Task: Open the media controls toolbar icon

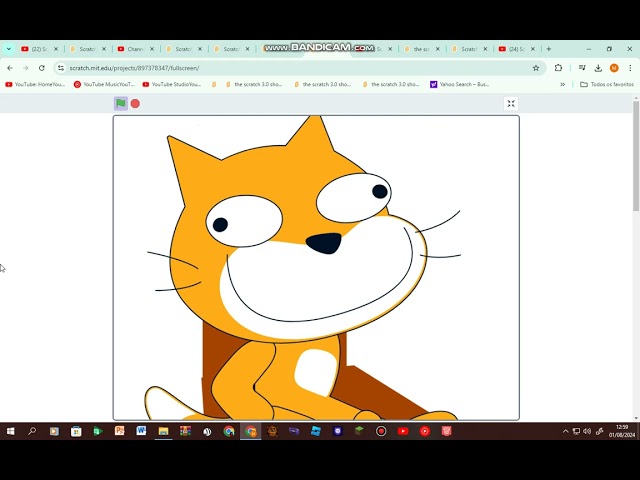Action: pyautogui.click(x=582, y=68)
